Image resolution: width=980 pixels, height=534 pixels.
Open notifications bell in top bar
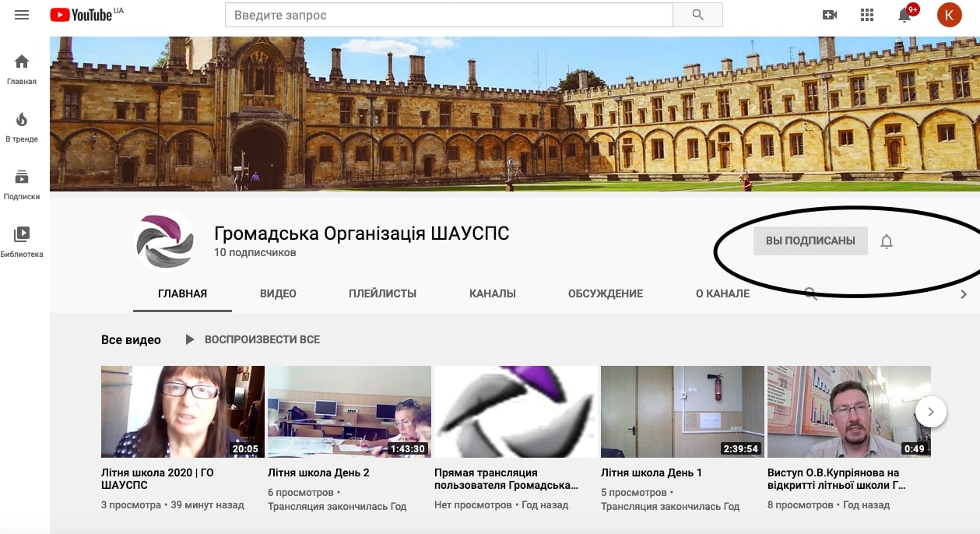click(x=906, y=14)
